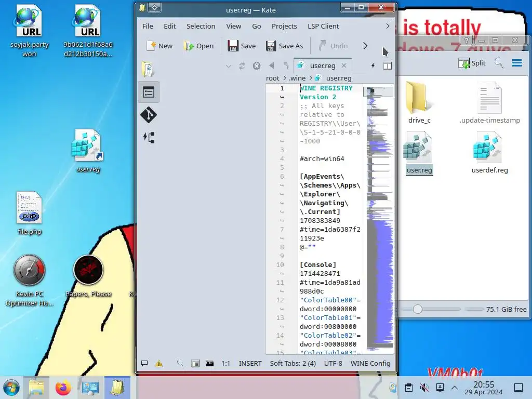
Task: Open the sidebar dropdown arrow
Action: coord(229,66)
